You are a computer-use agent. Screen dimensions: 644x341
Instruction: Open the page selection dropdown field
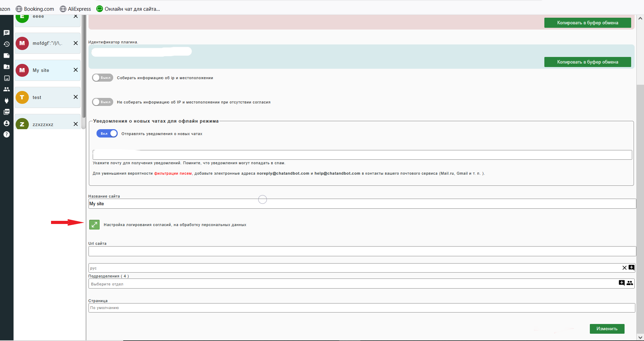tap(361, 308)
